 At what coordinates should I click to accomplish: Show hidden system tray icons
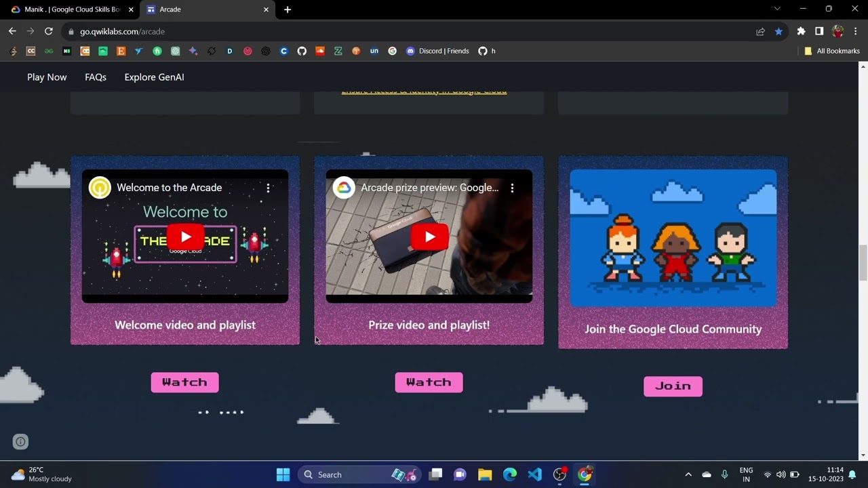(688, 474)
